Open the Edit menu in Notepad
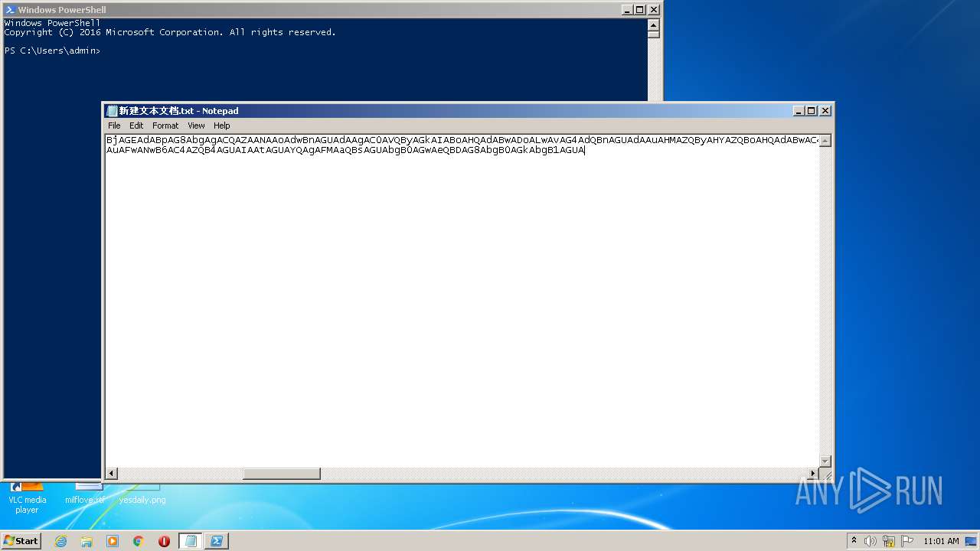The height and width of the screenshot is (551, 980). point(136,126)
